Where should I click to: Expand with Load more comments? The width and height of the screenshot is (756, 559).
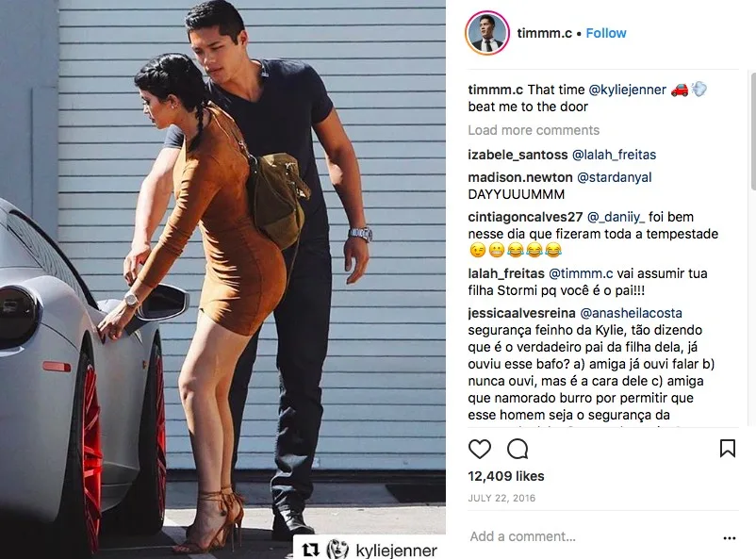click(x=534, y=130)
